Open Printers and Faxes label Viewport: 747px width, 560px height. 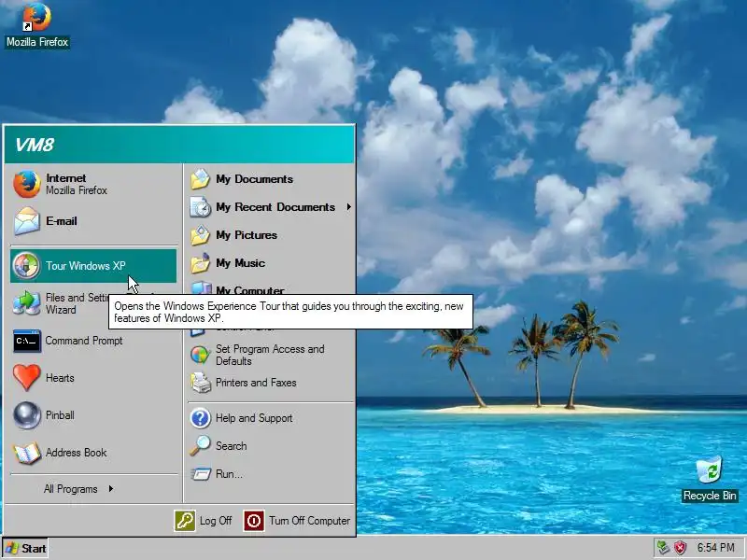[256, 383]
